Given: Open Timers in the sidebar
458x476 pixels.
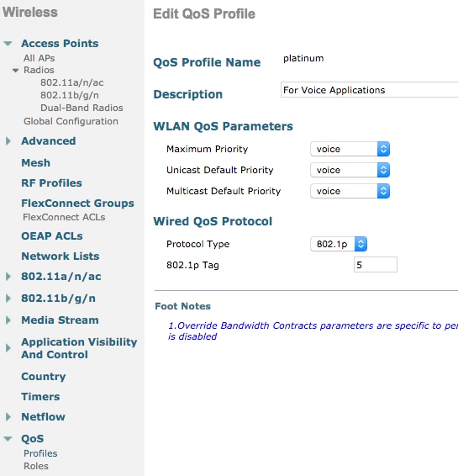Looking at the screenshot, I should pos(40,397).
